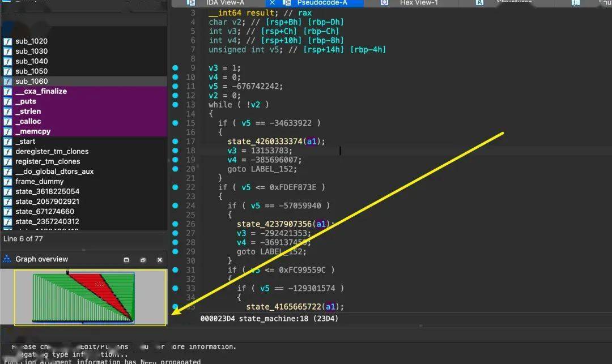Click the function icon beside _calloc

8,122
